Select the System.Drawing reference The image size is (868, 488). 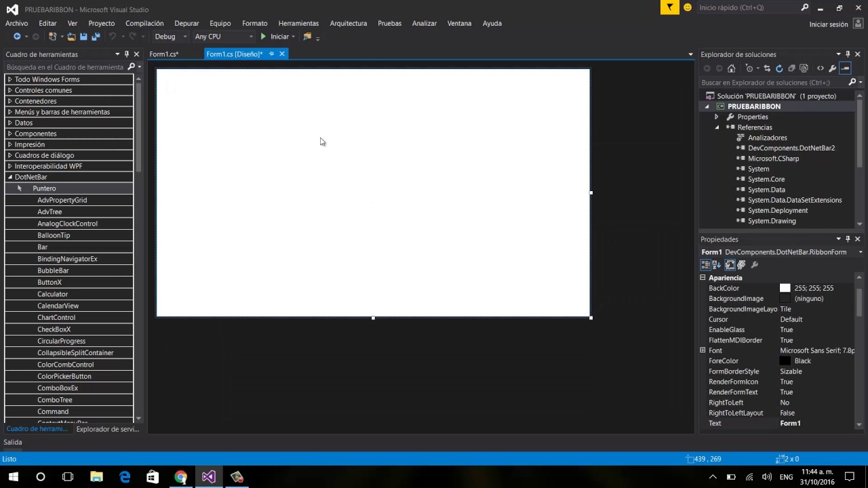[772, 221]
